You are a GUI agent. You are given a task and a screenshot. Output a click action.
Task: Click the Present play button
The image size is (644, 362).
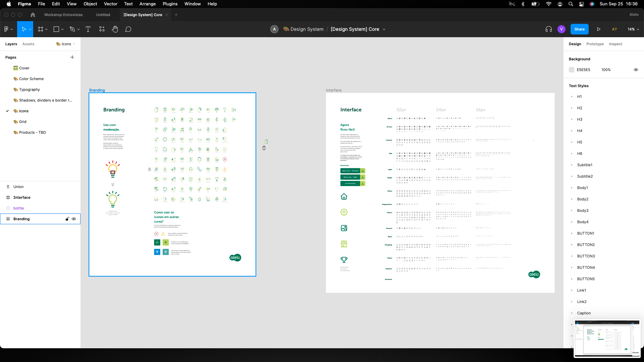599,29
